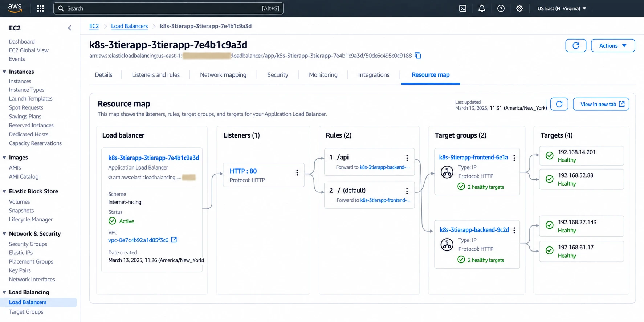
Task: Open the settings gear icon
Action: pos(519,8)
